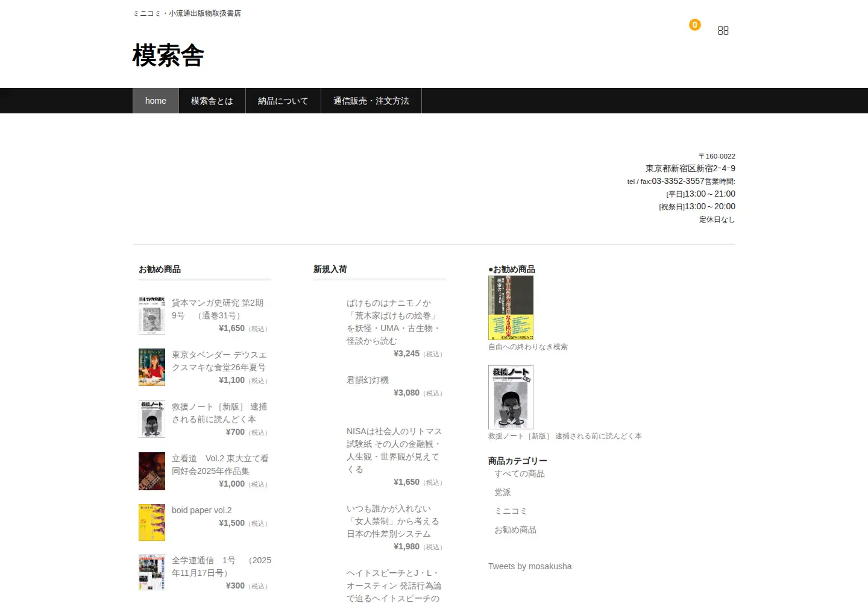Open the 通信販売・注文方法 menu item
Image resolution: width=868 pixels, height=603 pixels.
tap(371, 101)
